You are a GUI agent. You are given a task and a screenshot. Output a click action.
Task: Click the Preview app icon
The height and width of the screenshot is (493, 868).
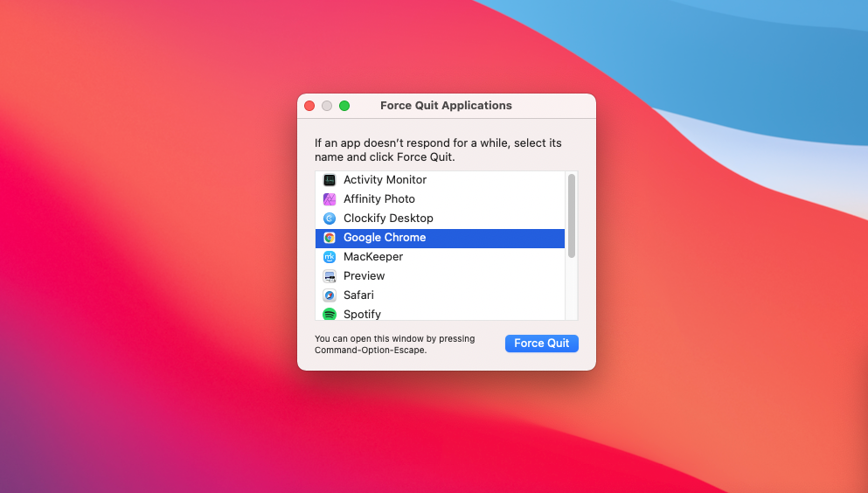point(330,276)
